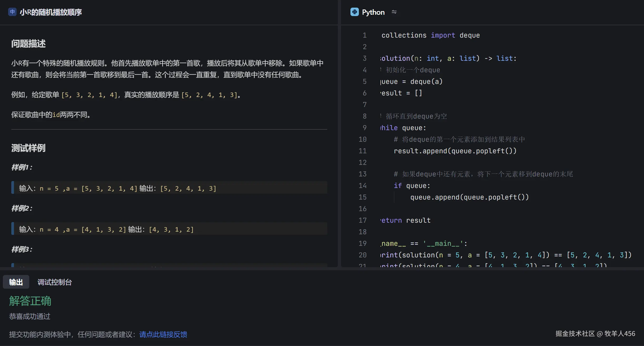Viewport: 644px width, 346px height.
Task: Click the 问题描述 section heading
Action: (x=28, y=44)
